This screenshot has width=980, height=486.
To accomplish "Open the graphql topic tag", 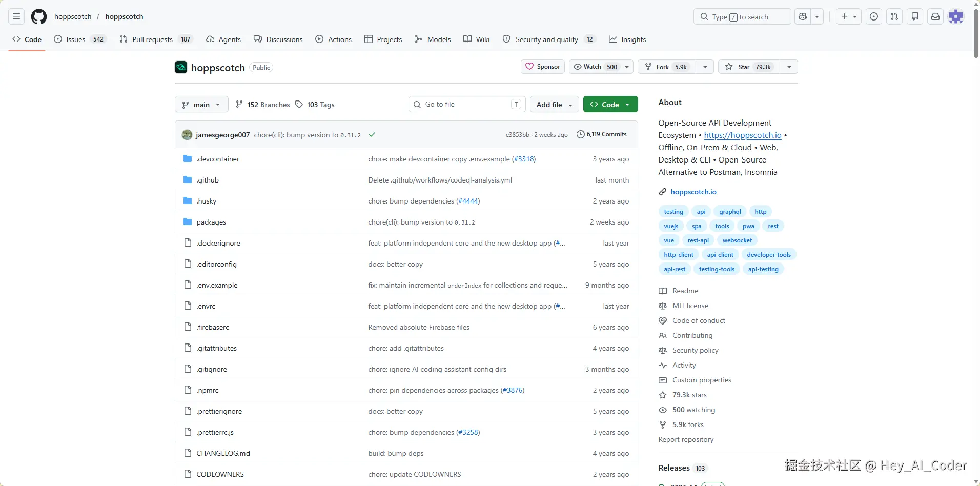I will click(730, 212).
